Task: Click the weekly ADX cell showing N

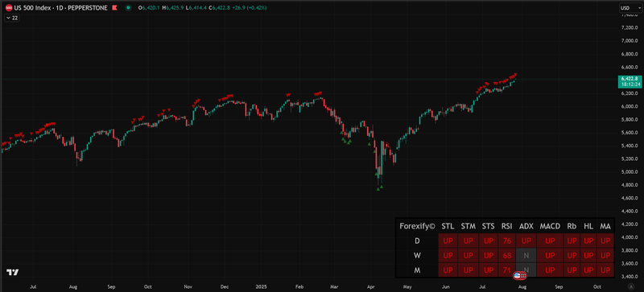Action: (x=526, y=256)
